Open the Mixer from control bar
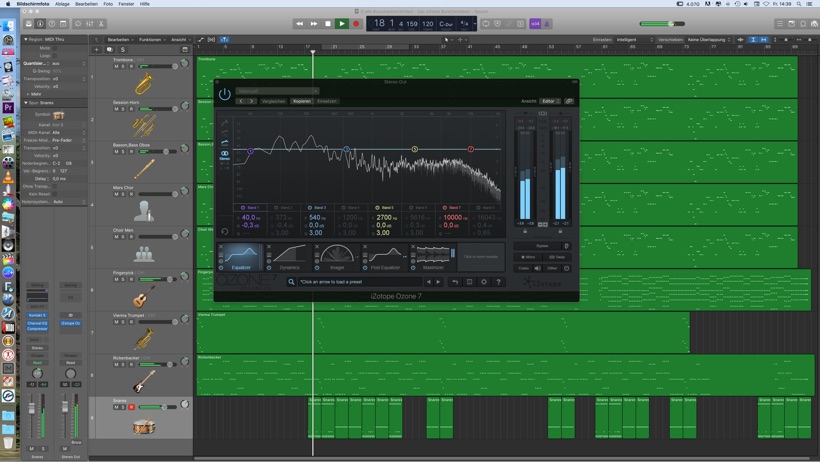 pyautogui.click(x=89, y=24)
